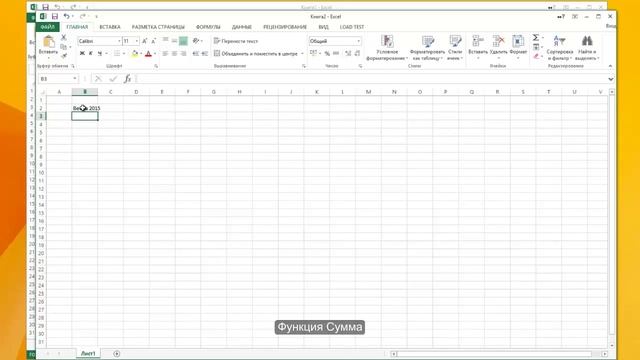Toggle top vertical alignment
Viewport: 640px width, 360px height.
[165, 41]
